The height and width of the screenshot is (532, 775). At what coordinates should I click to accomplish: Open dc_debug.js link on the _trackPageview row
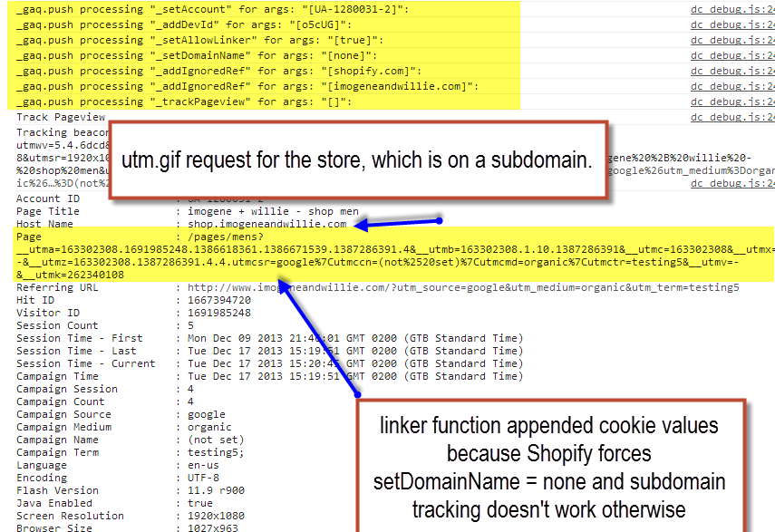point(732,102)
